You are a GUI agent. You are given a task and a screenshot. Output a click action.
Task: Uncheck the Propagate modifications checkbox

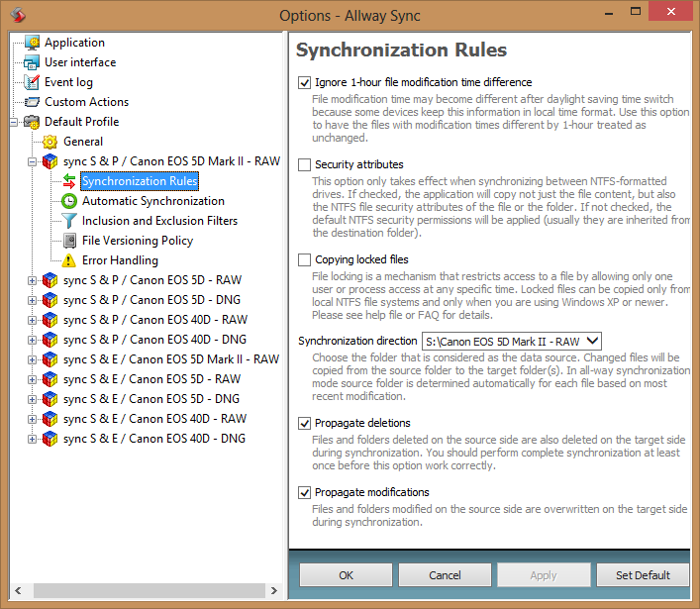(305, 492)
